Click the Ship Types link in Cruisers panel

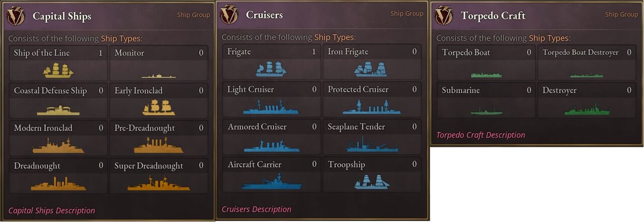click(x=334, y=37)
